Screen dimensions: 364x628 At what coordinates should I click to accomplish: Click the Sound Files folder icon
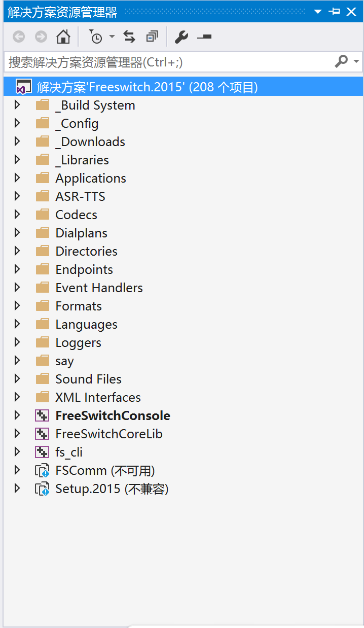pos(43,379)
